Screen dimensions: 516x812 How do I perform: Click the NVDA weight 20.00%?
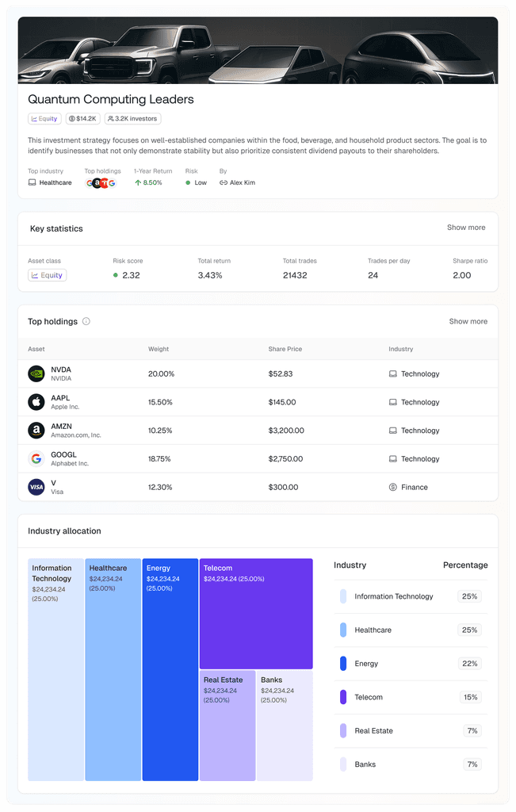tap(162, 374)
